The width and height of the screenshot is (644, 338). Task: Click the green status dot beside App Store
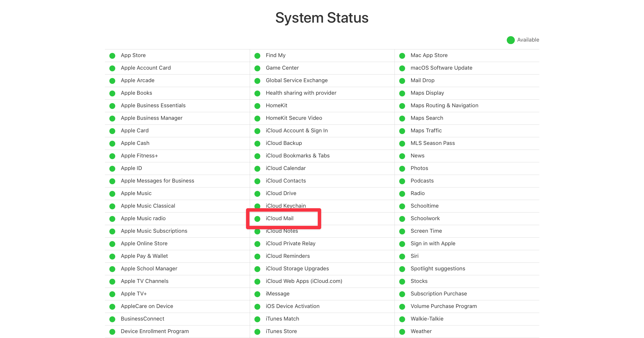pos(112,56)
